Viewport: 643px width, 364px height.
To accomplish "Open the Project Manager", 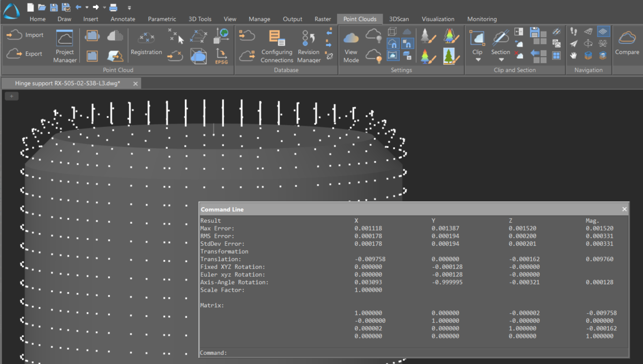I will (64, 45).
